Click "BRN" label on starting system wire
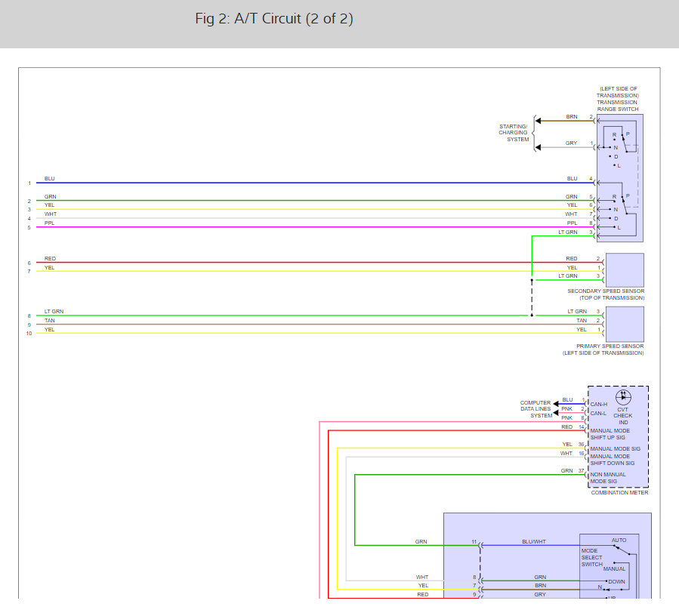679x616 pixels. click(572, 117)
